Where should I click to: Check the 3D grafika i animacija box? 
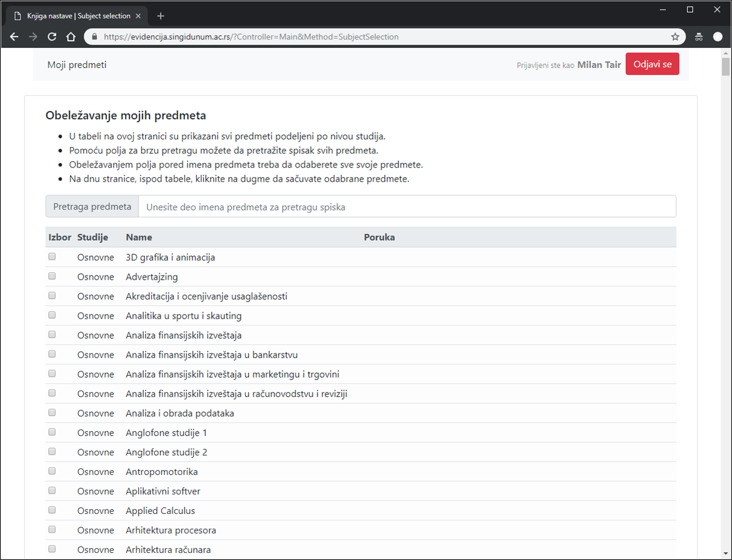point(52,257)
